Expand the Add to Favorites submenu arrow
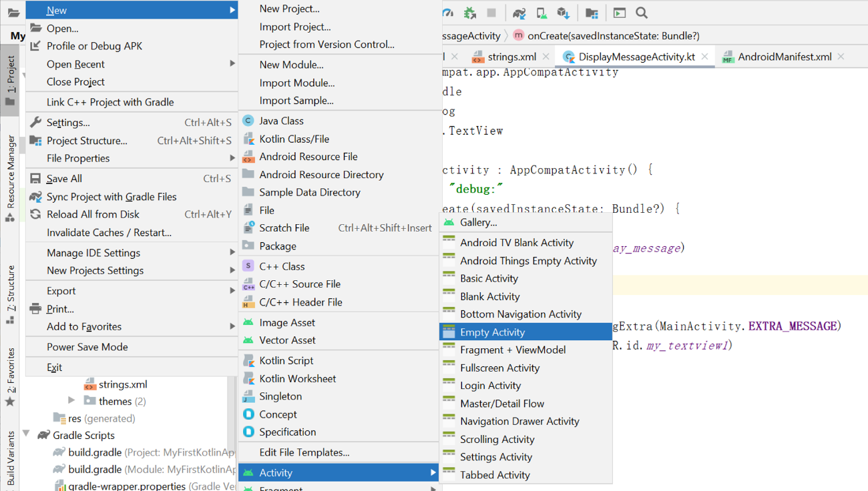The width and height of the screenshot is (868, 491). pos(232,326)
